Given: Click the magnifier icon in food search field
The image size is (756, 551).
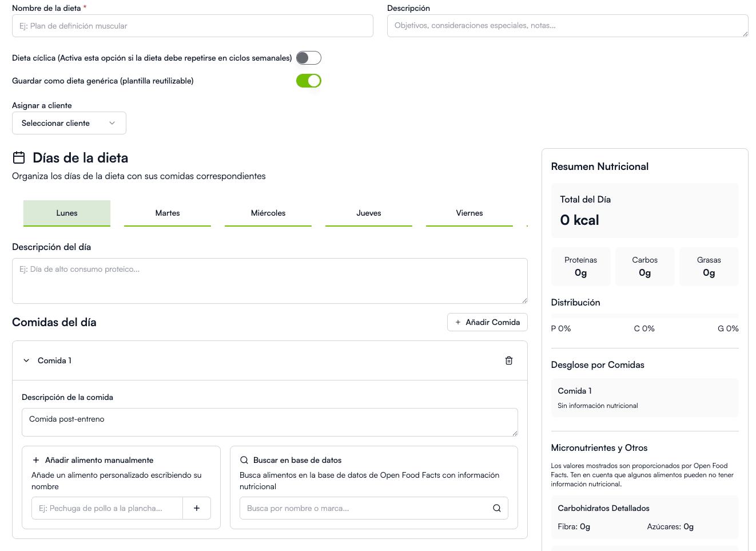Looking at the screenshot, I should click(496, 508).
